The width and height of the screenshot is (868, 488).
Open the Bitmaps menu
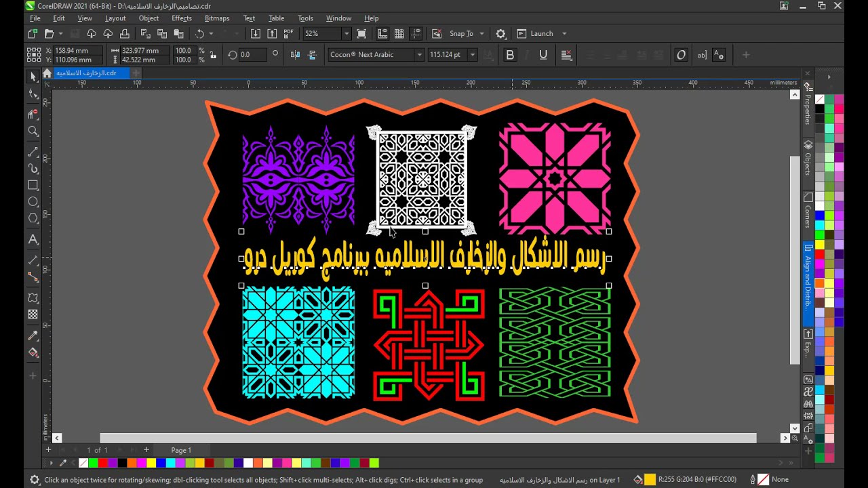tap(217, 18)
